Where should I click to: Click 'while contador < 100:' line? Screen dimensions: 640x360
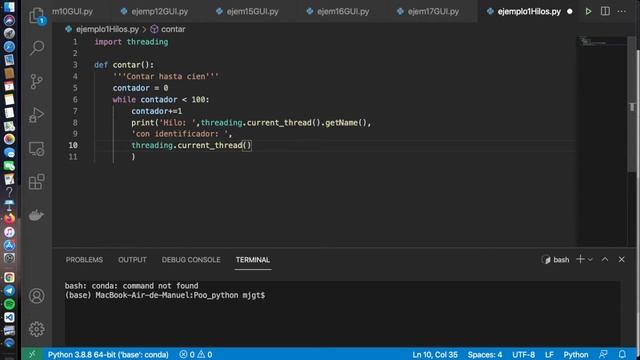pyautogui.click(x=161, y=100)
